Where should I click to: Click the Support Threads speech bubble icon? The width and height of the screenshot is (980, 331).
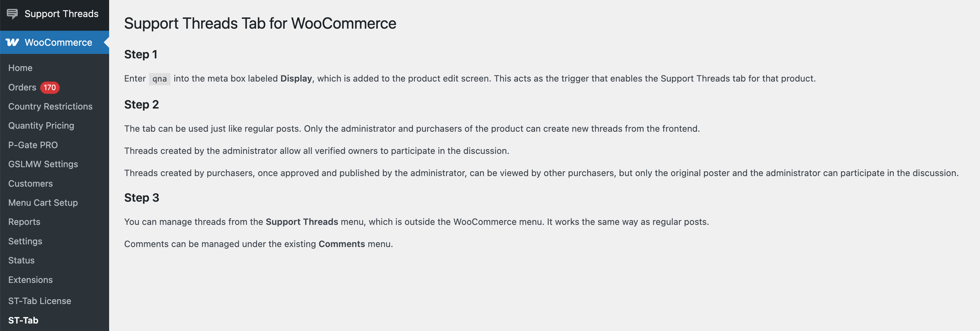pos(12,14)
